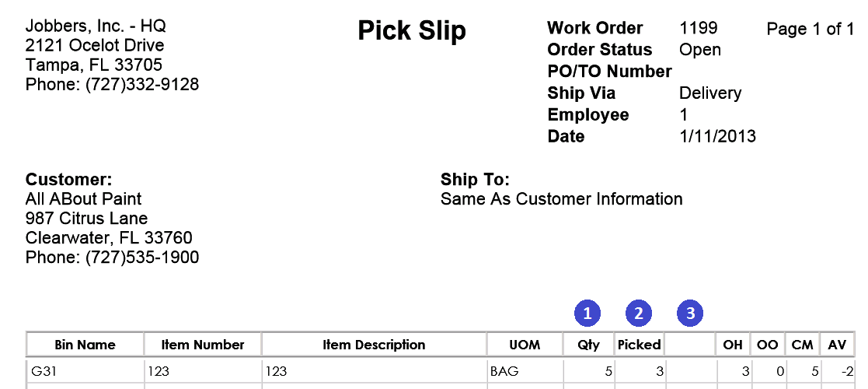Click the Picked column header
This screenshot has height=389, width=868.
click(639, 345)
